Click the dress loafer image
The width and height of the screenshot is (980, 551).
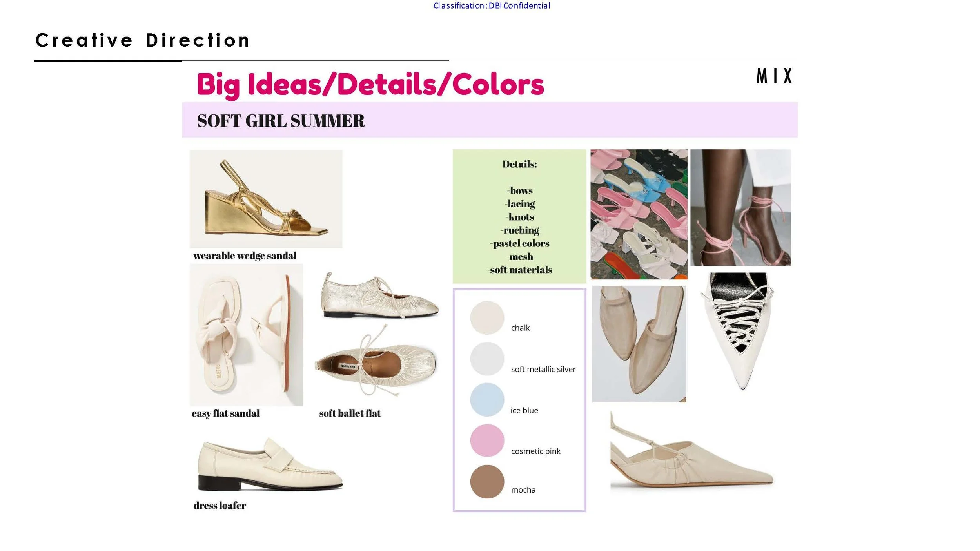tap(270, 464)
